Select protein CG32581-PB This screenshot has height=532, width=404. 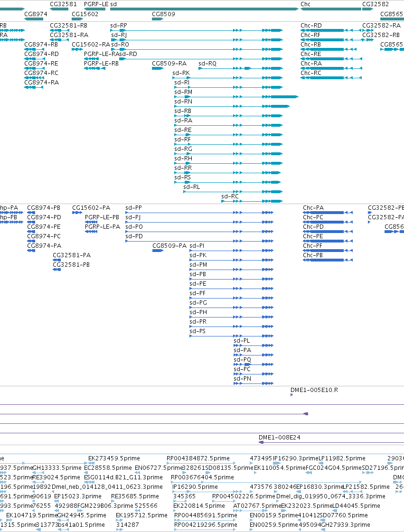click(x=56, y=270)
